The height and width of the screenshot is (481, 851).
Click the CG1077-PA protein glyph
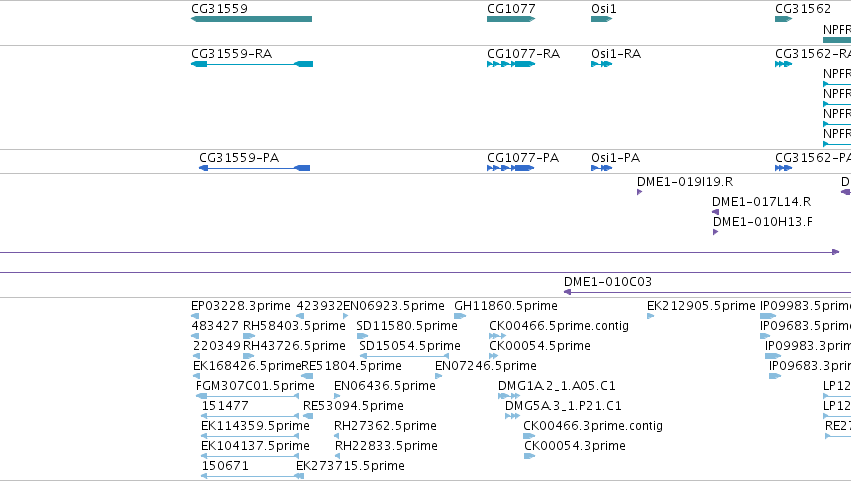[510, 168]
